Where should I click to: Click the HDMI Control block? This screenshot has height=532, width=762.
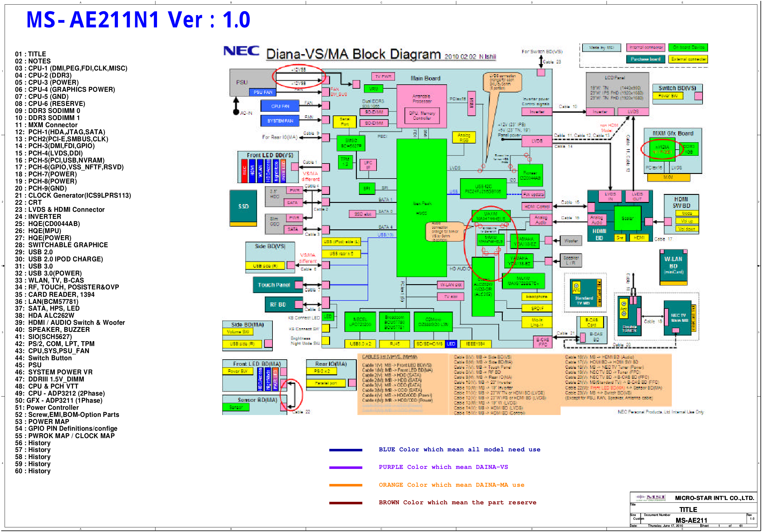537,207
